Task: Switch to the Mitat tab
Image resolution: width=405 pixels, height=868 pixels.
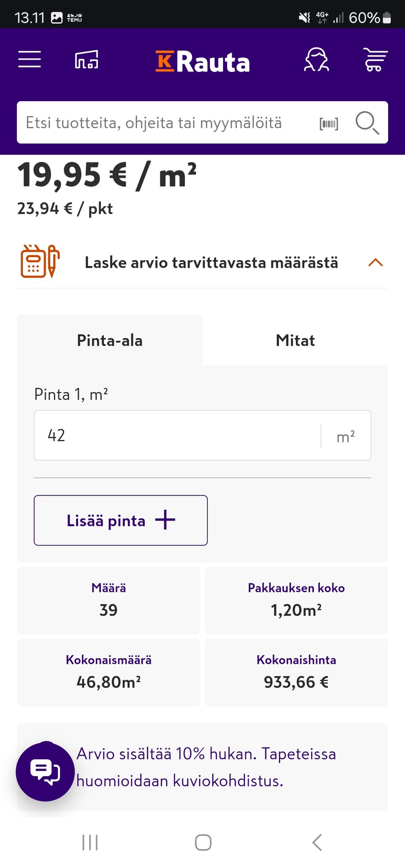Action: pyautogui.click(x=295, y=340)
